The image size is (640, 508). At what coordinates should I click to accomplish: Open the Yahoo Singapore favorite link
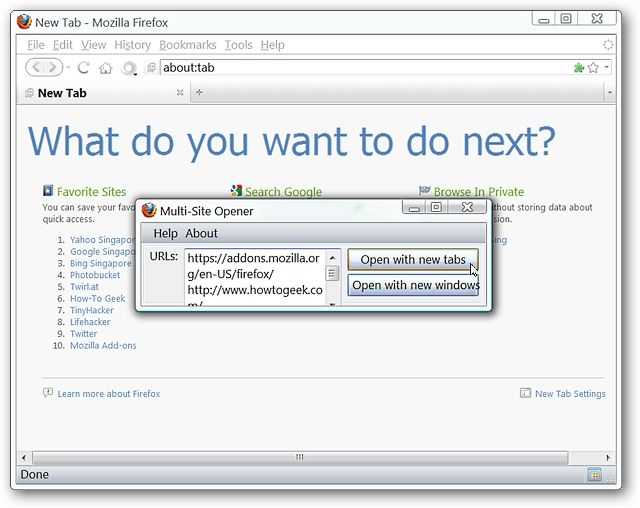tap(102, 240)
